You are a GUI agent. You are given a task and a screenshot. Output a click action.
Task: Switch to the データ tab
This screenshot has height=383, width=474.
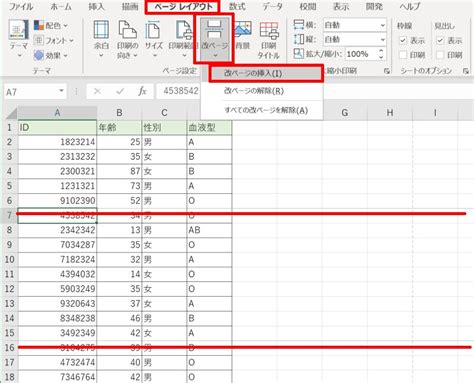(x=272, y=6)
